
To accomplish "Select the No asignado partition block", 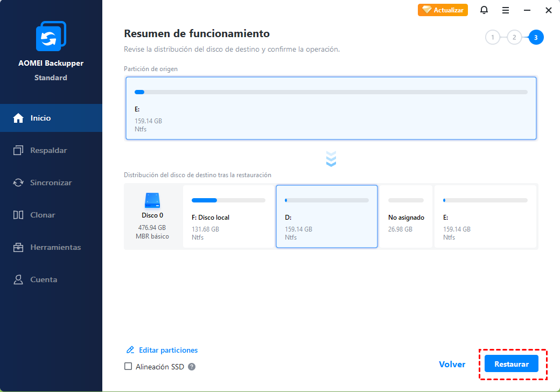I will pyautogui.click(x=406, y=216).
